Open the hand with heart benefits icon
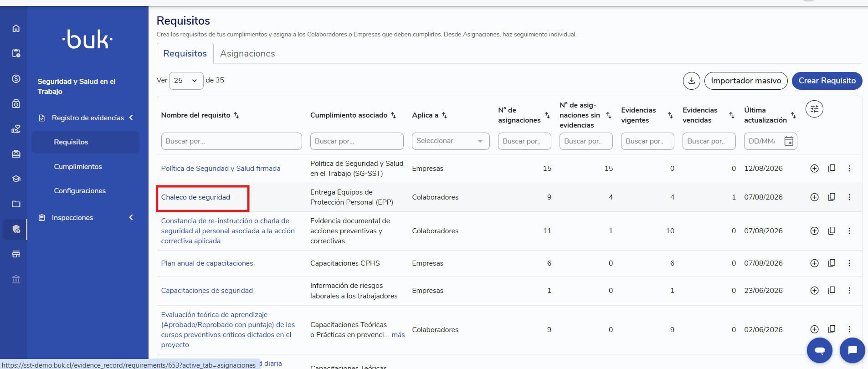868x369 pixels. pyautogui.click(x=16, y=129)
